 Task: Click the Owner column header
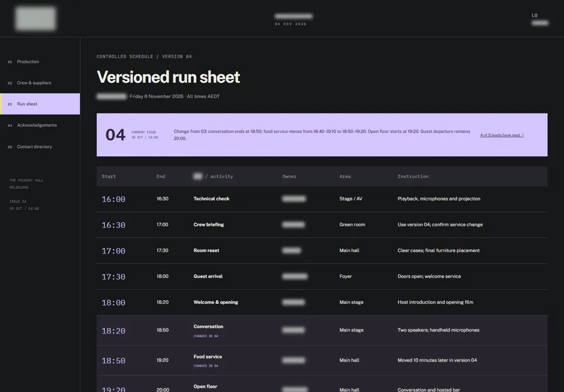pyautogui.click(x=289, y=176)
